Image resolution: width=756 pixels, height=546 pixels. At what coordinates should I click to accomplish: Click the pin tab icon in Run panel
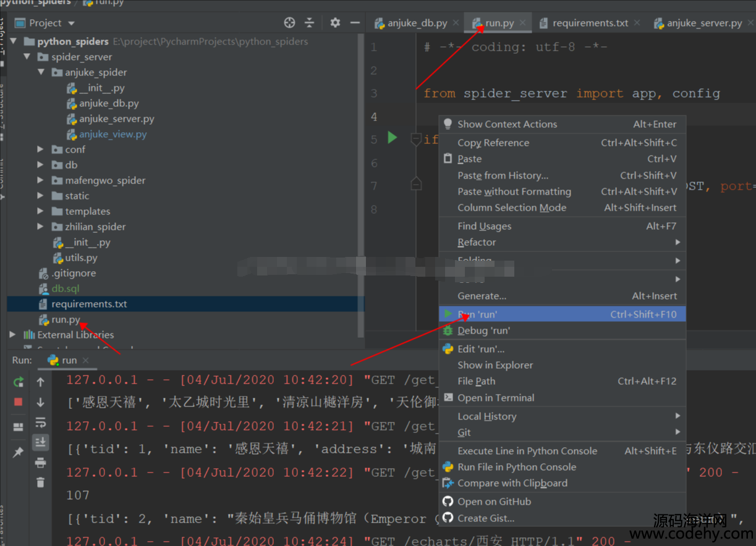pyautogui.click(x=19, y=453)
